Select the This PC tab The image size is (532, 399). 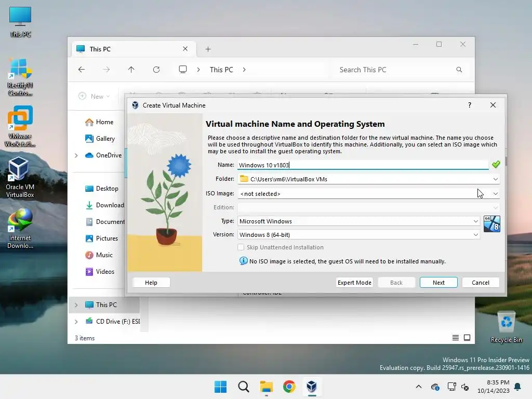click(134, 49)
